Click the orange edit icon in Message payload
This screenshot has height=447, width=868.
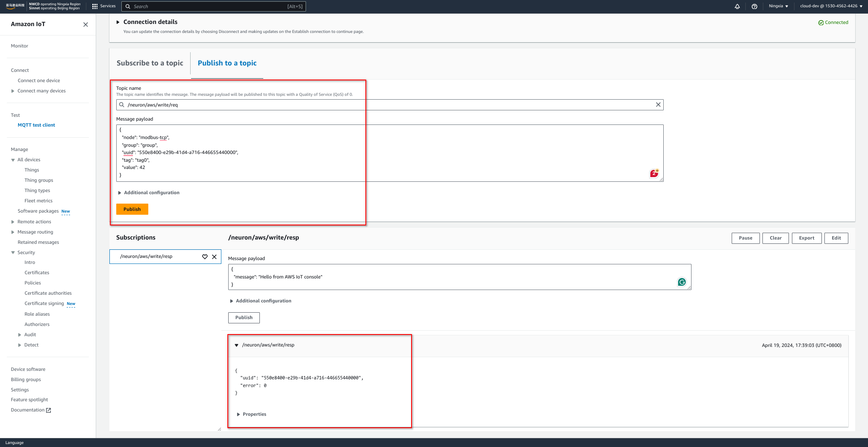pyautogui.click(x=654, y=173)
